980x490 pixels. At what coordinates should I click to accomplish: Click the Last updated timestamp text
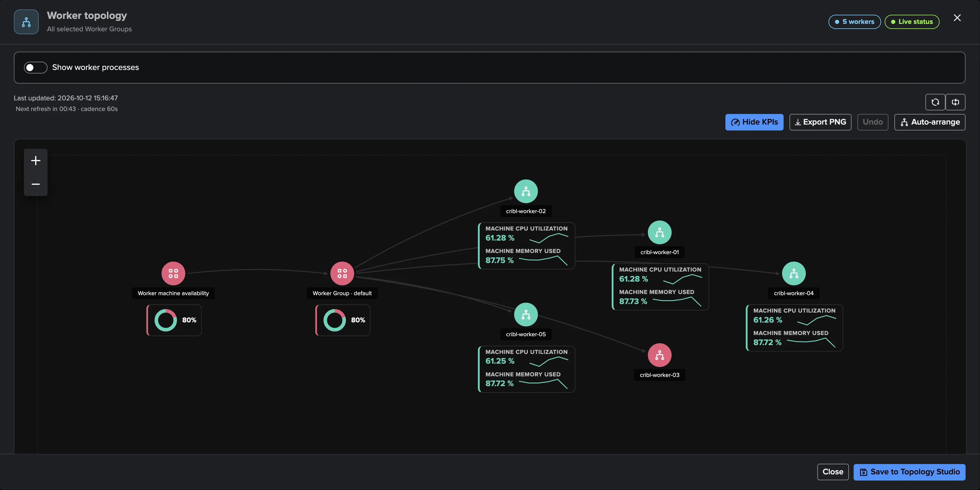[66, 98]
